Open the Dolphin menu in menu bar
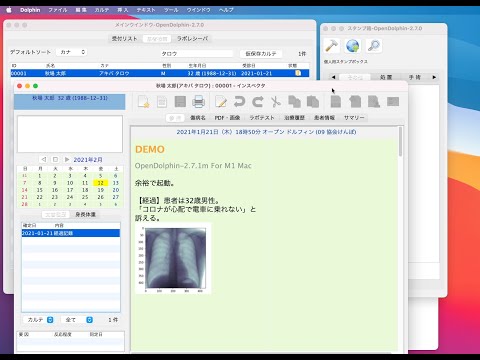 (x=30, y=10)
